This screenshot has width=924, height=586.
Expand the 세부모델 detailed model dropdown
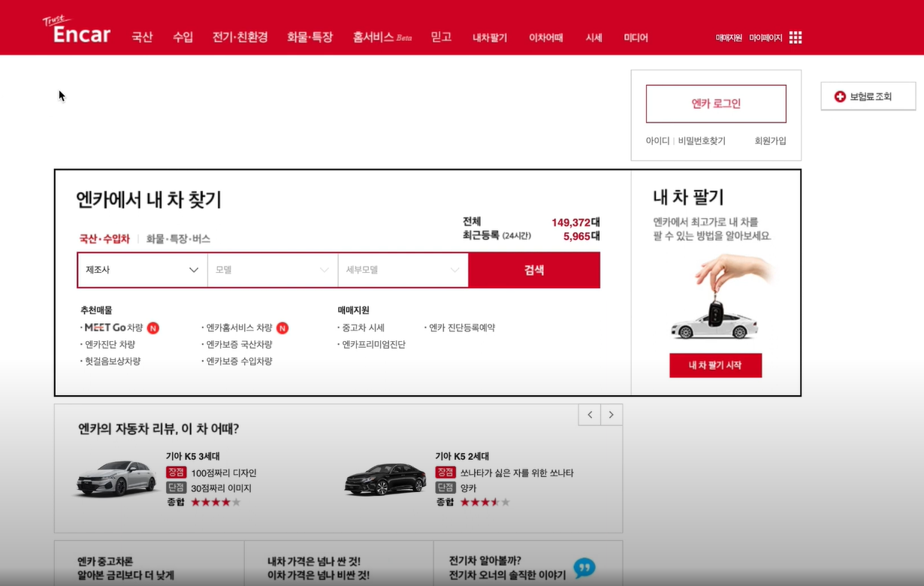(403, 270)
